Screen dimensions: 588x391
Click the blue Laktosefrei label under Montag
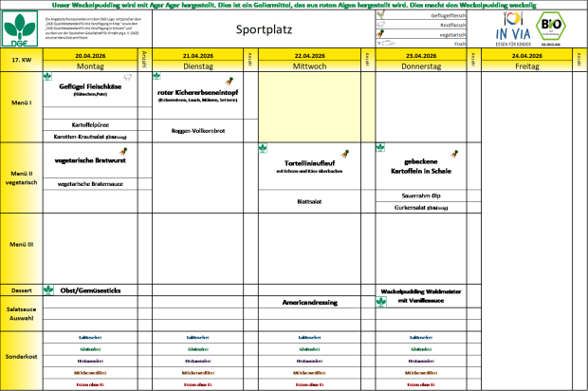[x=89, y=337]
